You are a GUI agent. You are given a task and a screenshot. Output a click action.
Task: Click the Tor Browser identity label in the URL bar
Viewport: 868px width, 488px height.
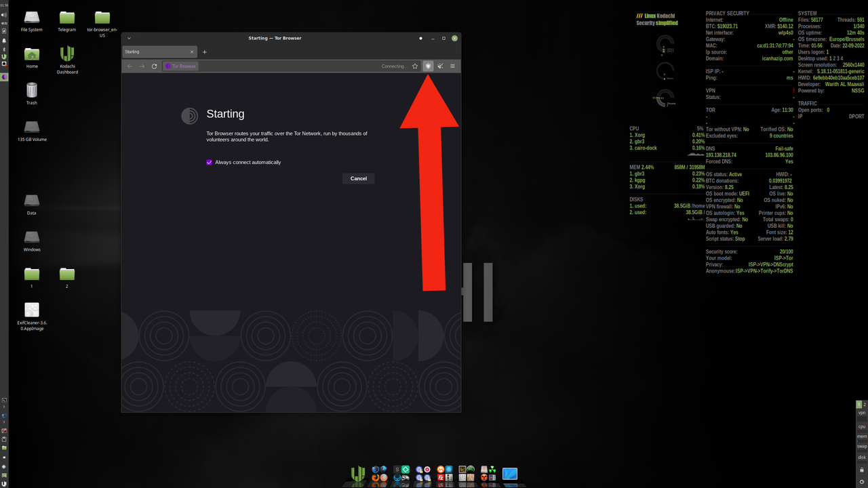(180, 66)
